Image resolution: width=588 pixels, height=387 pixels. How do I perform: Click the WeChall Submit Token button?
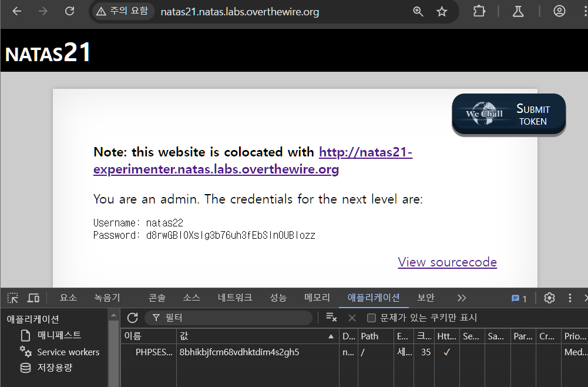point(508,115)
